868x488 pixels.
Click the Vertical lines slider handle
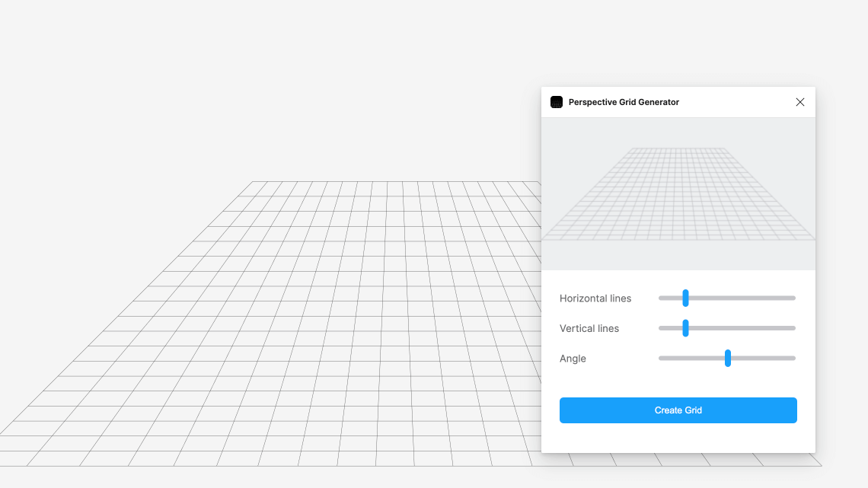[x=686, y=328]
